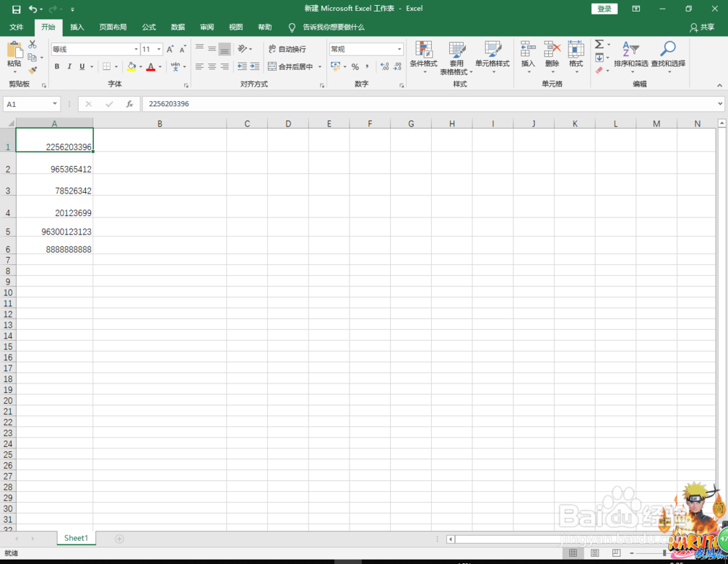Click the Copy icon in clipboard group
Image resolution: width=728 pixels, height=564 pixels.
click(x=32, y=57)
